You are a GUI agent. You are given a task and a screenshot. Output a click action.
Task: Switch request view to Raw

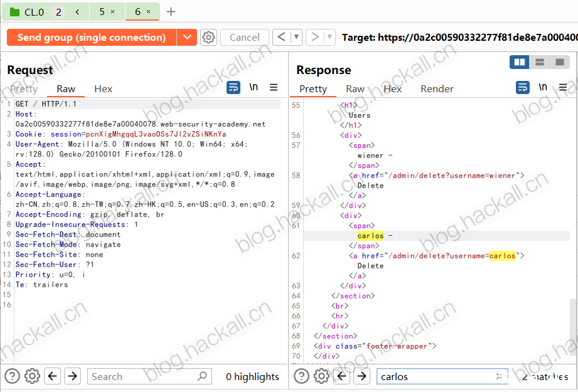pos(66,89)
